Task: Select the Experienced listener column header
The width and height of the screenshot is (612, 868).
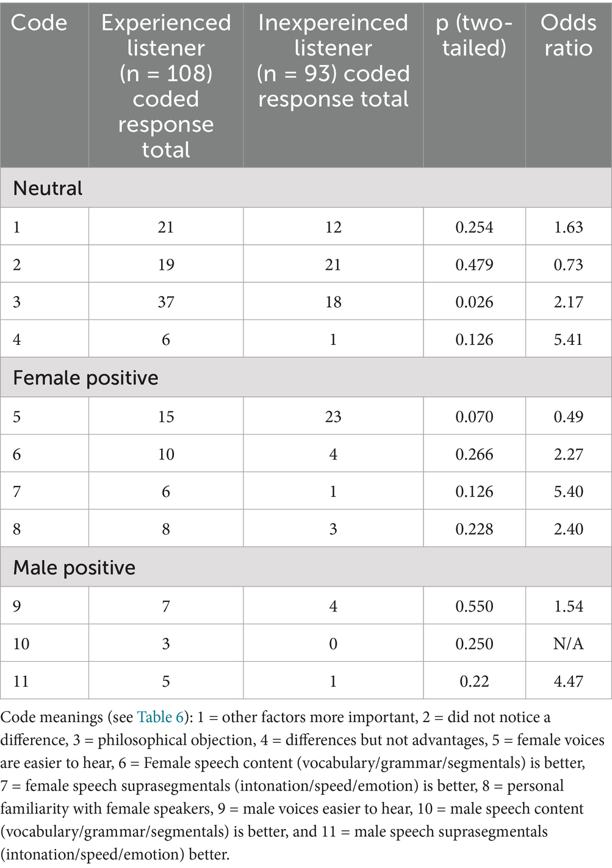Action: click(x=166, y=85)
